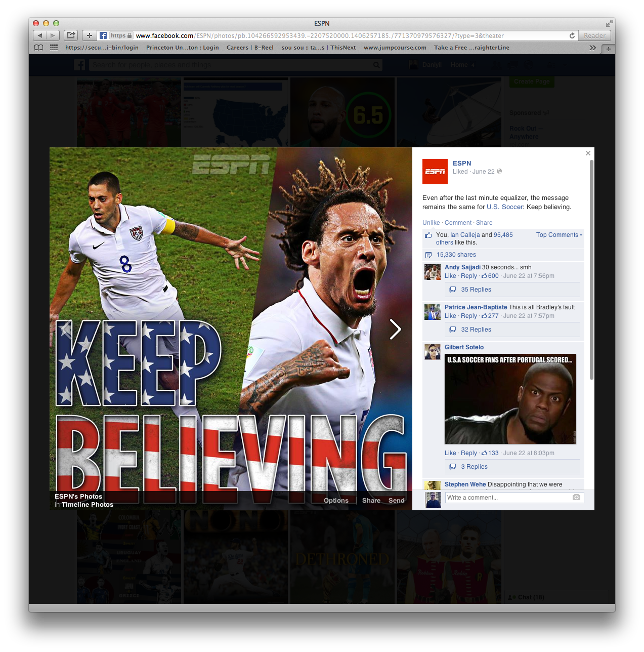Click the Comment link under caption

[458, 223]
